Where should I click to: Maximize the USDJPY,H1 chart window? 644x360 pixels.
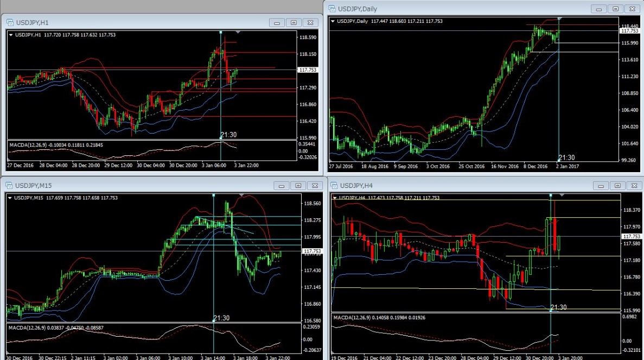coord(294,22)
